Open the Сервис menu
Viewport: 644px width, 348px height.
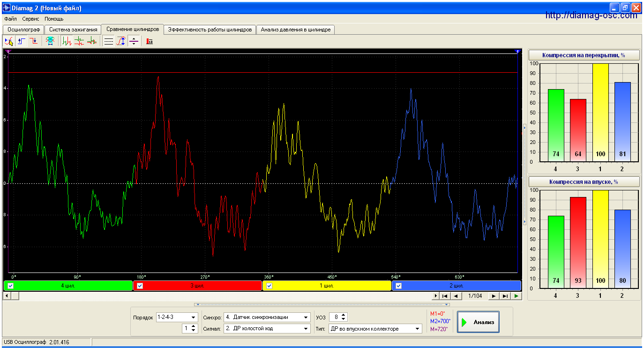pyautogui.click(x=30, y=19)
